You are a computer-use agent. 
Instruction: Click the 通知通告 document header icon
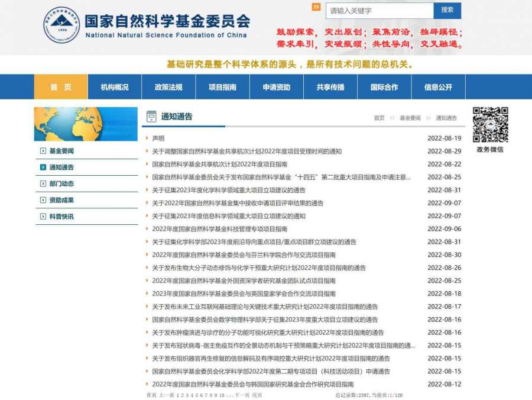[151, 117]
